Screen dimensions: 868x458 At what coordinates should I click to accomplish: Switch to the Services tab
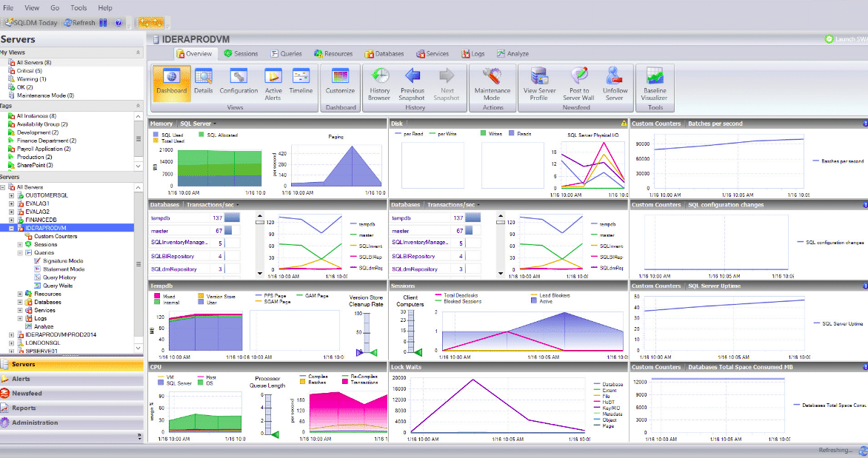433,54
